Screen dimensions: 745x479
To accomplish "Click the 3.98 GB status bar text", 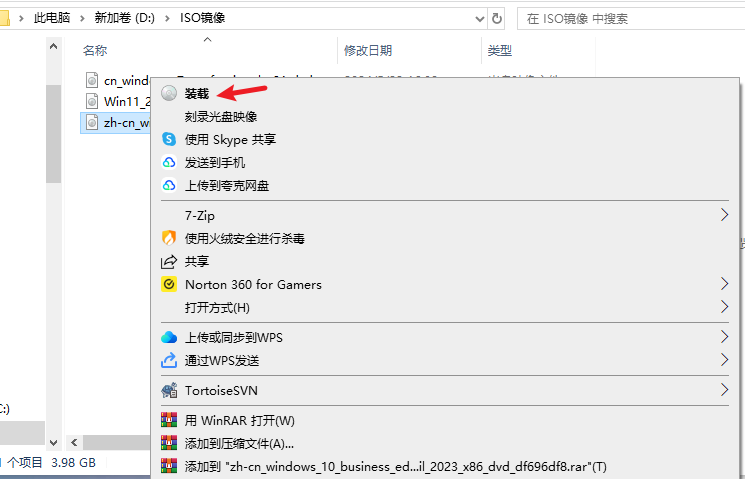I will 73,463.
